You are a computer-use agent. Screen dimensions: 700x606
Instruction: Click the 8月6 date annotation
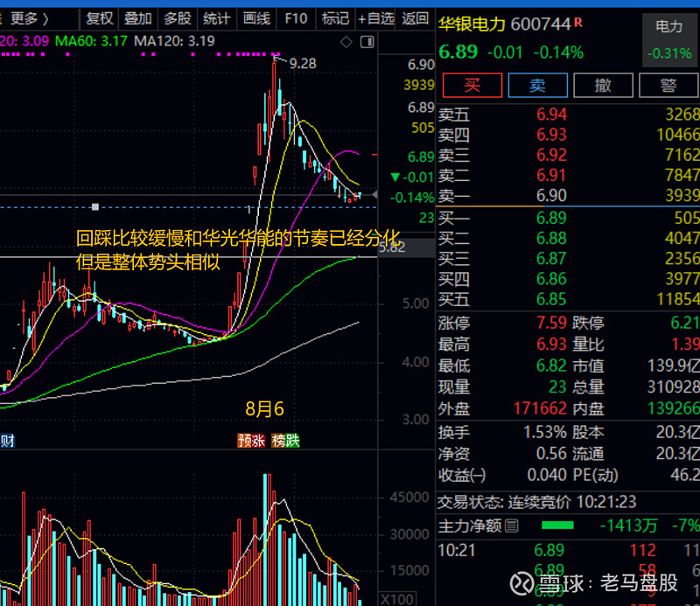click(264, 408)
